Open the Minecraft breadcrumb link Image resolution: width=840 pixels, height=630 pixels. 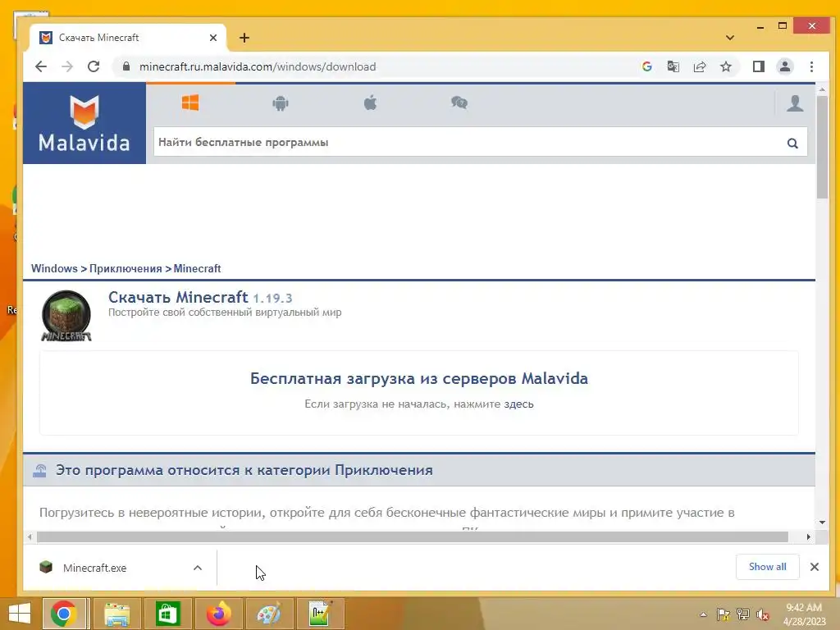click(x=197, y=268)
